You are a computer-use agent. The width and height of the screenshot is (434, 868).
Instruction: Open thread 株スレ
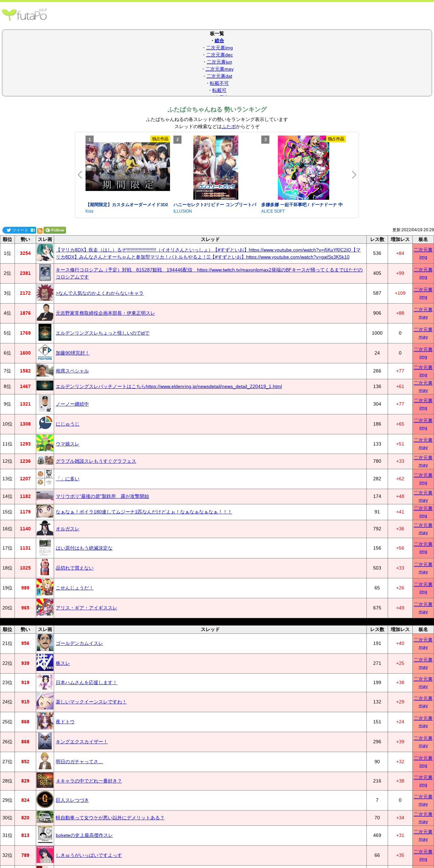tap(63, 663)
